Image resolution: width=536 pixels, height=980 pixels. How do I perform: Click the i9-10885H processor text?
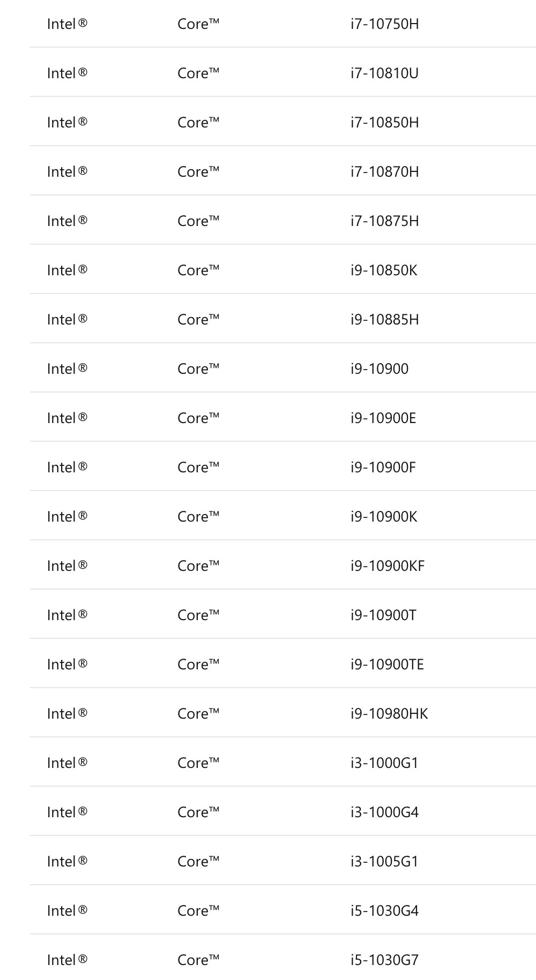click(x=384, y=320)
